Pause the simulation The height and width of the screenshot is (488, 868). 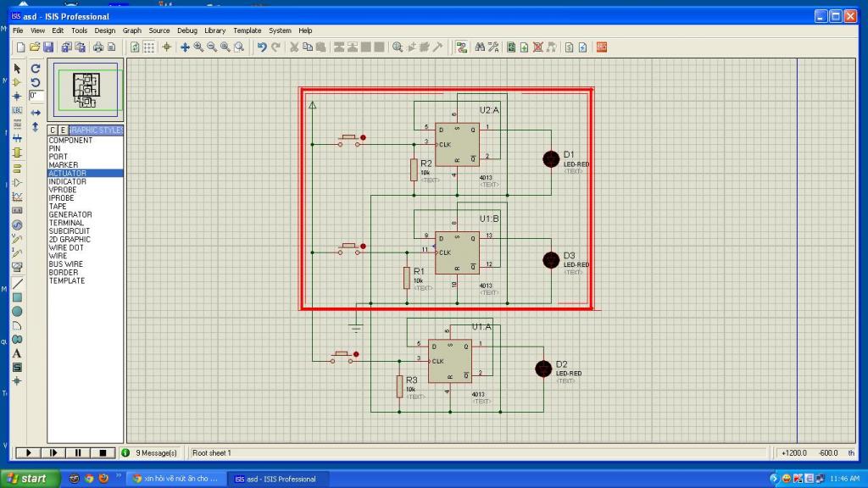tap(77, 453)
